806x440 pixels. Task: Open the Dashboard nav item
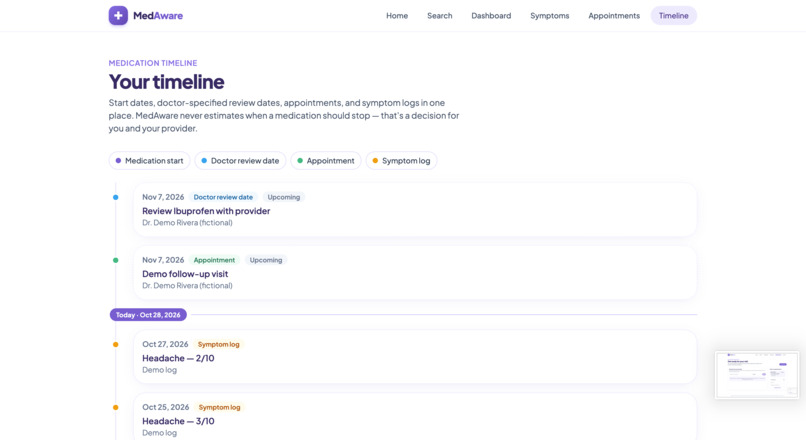491,15
